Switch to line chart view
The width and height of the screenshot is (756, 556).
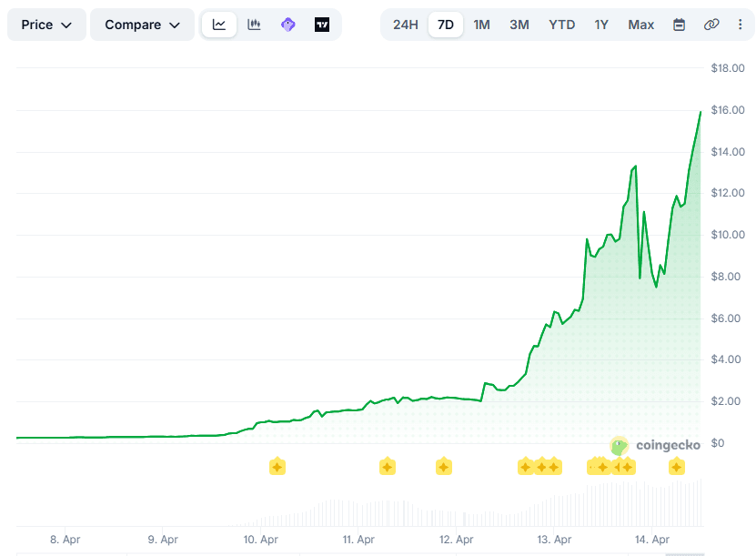click(219, 25)
